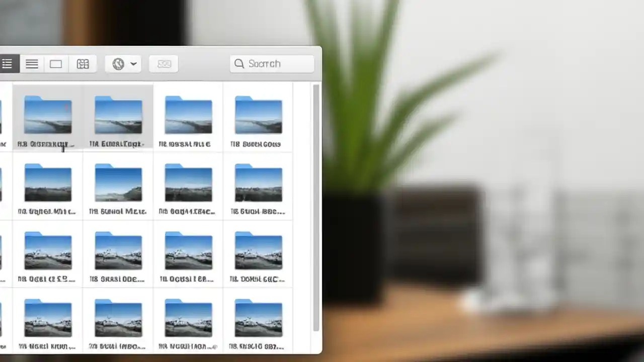Select the first folder in the top row
The image size is (644, 362).
pos(47,116)
